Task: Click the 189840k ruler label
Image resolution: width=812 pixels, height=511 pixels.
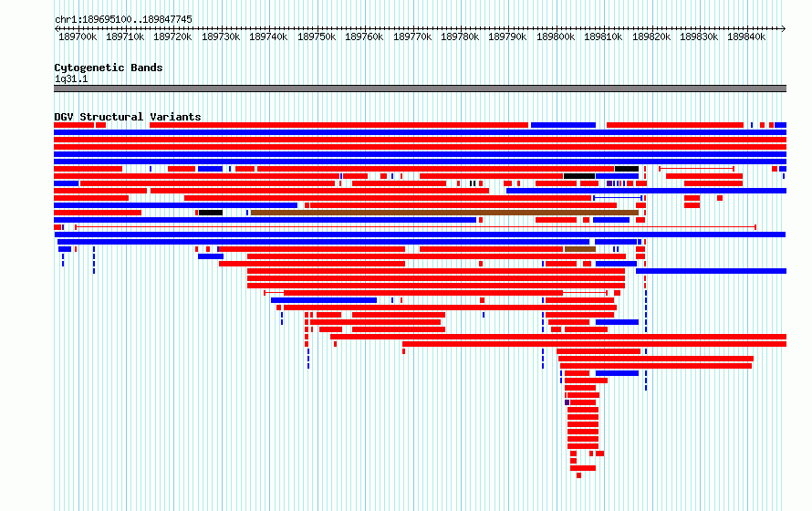Action: [x=746, y=36]
